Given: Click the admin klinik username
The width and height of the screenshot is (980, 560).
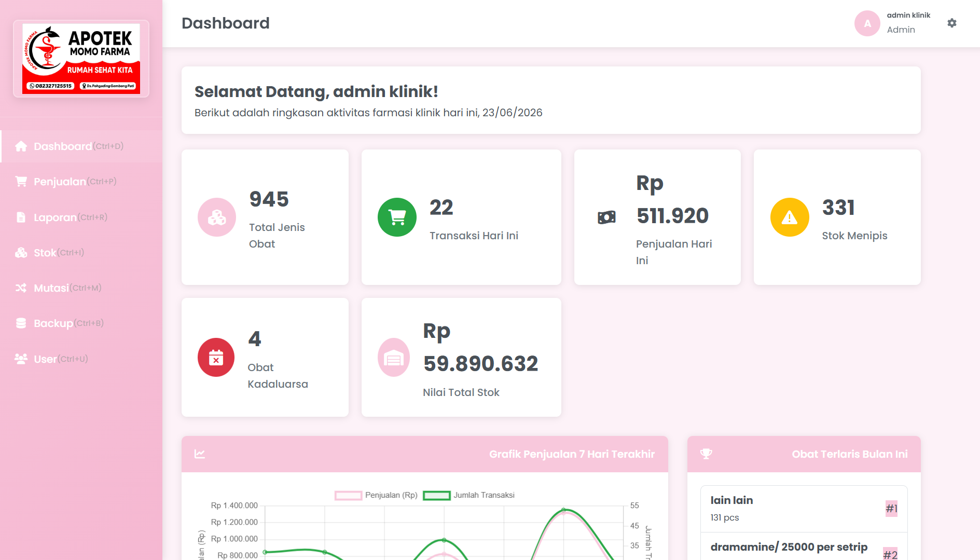Looking at the screenshot, I should coord(908,15).
